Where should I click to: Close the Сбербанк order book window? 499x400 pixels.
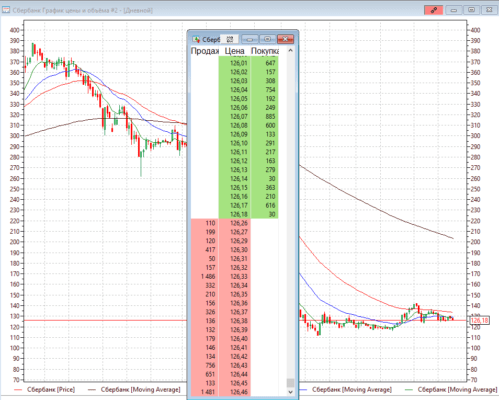point(285,39)
